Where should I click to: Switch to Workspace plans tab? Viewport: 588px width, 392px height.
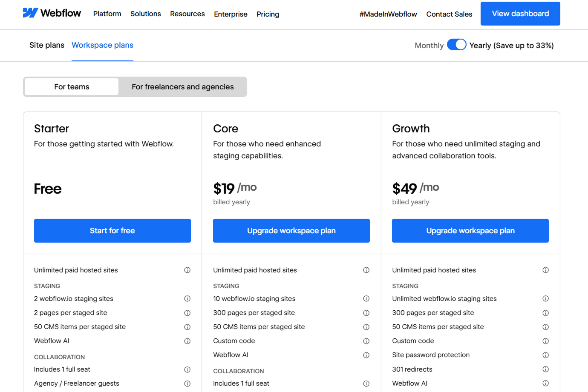(x=102, y=45)
